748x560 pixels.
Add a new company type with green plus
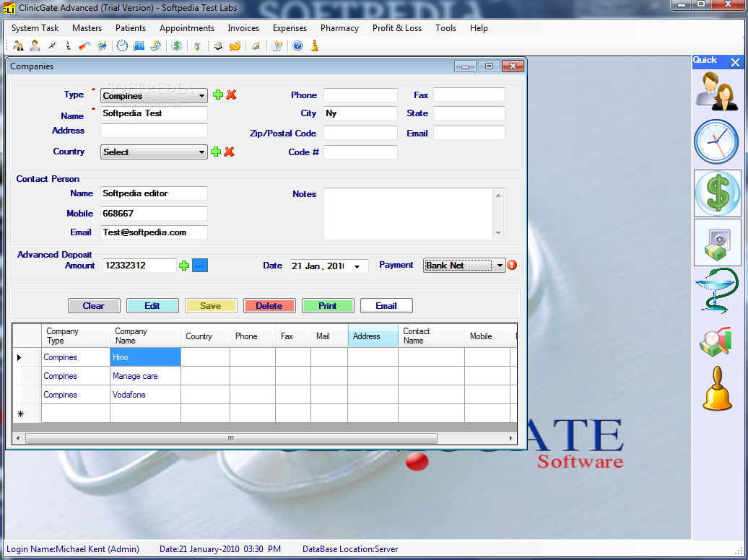[x=218, y=95]
